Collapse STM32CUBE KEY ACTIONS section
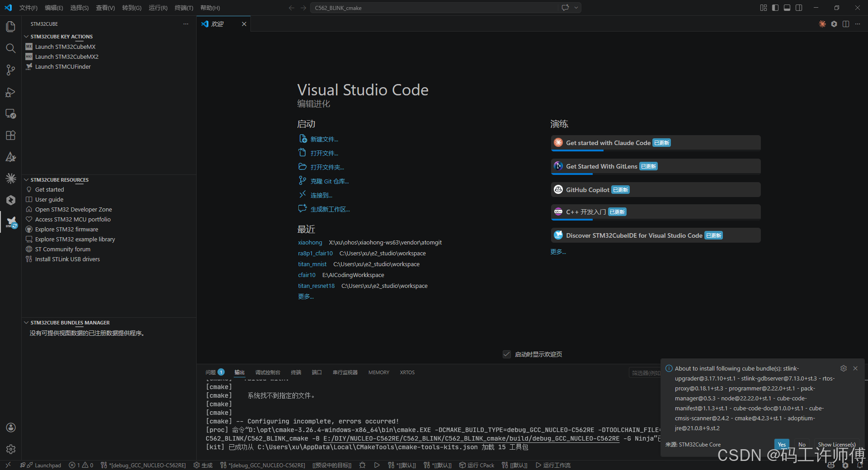This screenshot has height=470, width=868. (x=61, y=37)
